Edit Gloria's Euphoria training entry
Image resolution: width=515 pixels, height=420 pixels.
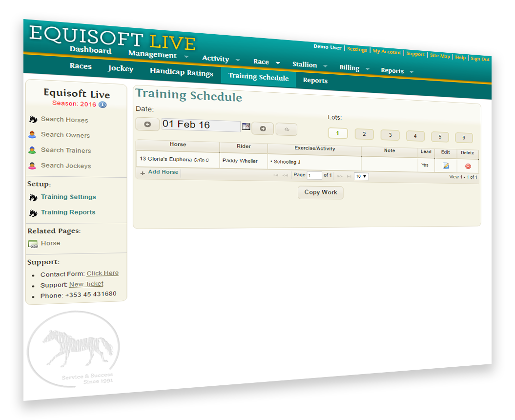tap(446, 166)
